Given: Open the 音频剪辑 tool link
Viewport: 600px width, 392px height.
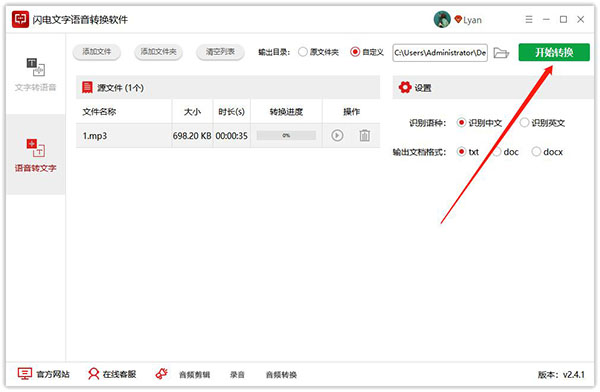Looking at the screenshot, I should (x=194, y=375).
